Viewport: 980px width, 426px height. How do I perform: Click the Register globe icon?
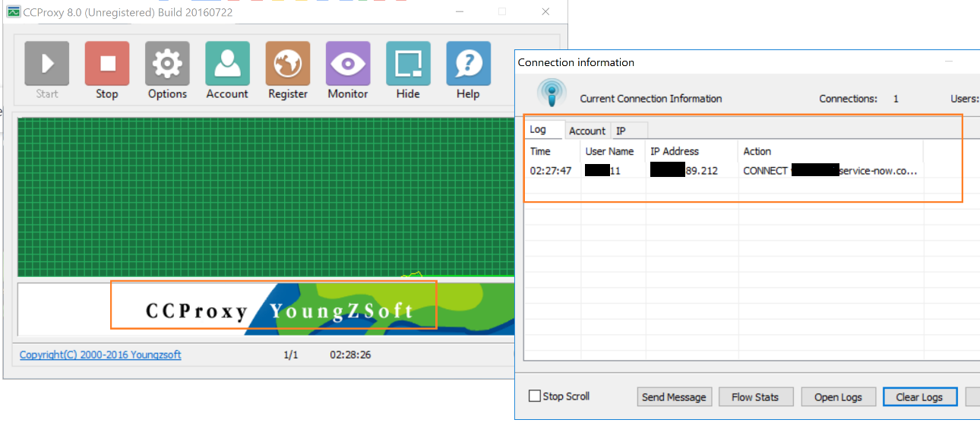[x=288, y=64]
